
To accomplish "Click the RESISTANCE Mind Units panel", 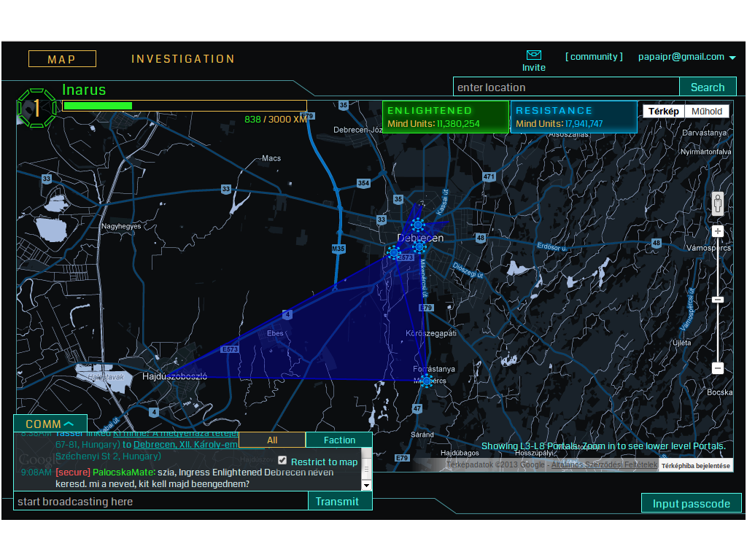I will pyautogui.click(x=573, y=117).
